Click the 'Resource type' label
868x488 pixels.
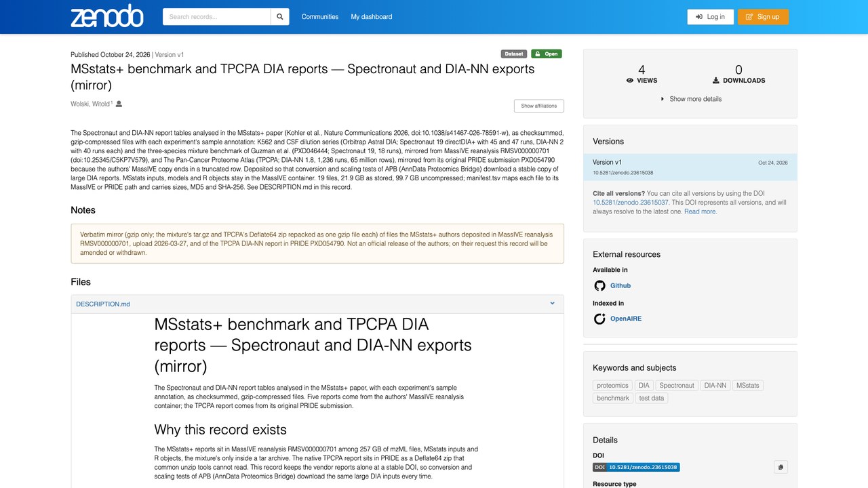tap(613, 484)
